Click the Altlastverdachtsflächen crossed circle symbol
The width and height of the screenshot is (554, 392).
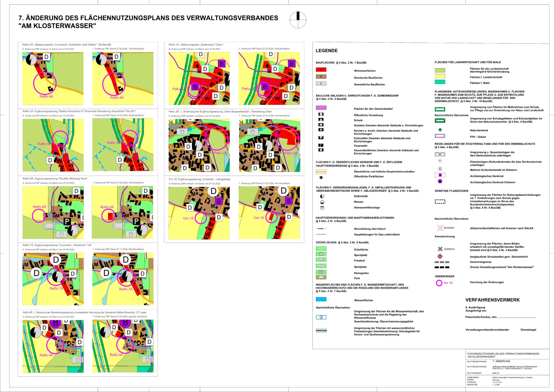[x=440, y=228]
